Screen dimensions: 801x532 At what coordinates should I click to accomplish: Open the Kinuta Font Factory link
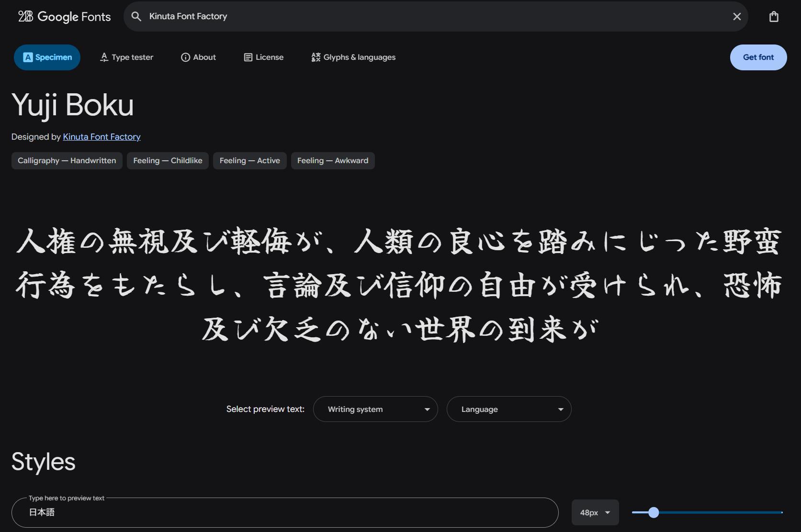[101, 137]
